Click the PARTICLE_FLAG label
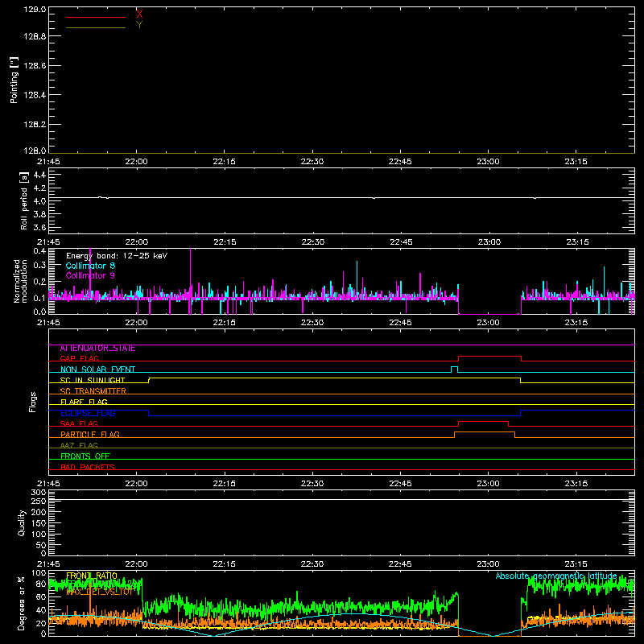The width and height of the screenshot is (644, 644). coord(90,435)
